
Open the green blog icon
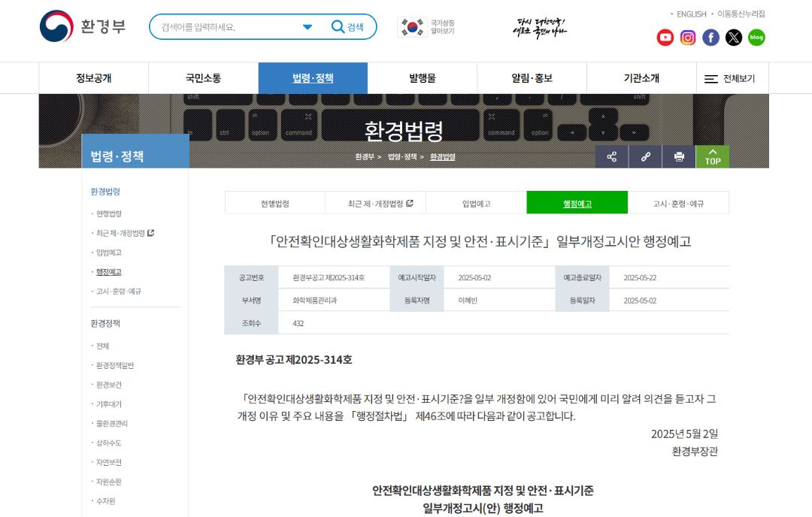(x=756, y=38)
